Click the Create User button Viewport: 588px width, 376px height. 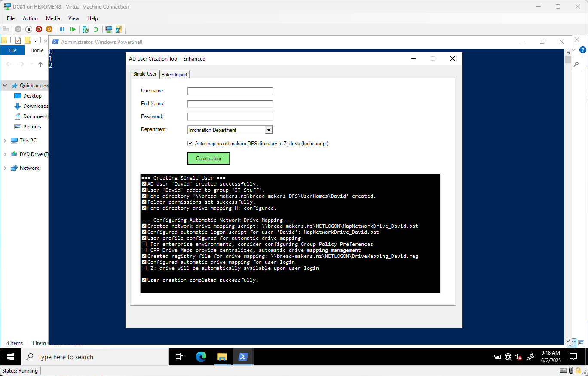tap(209, 159)
